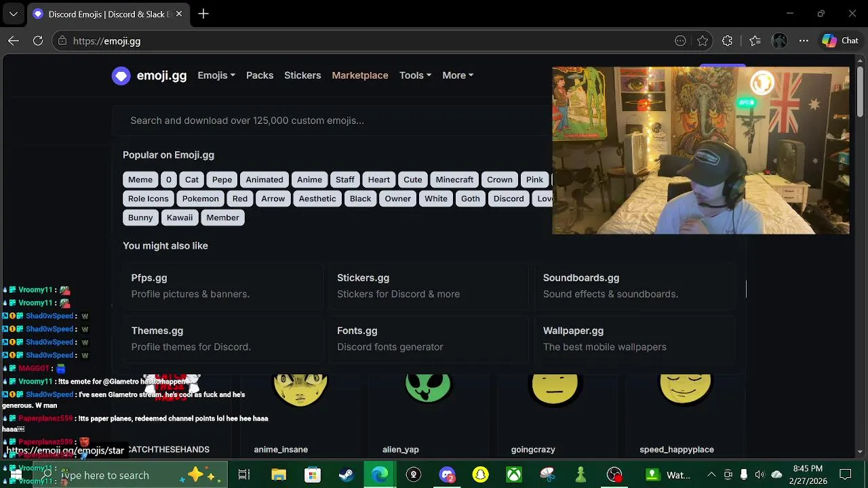868x488 pixels.
Task: Select the Kawaii tag
Action: pyautogui.click(x=180, y=218)
